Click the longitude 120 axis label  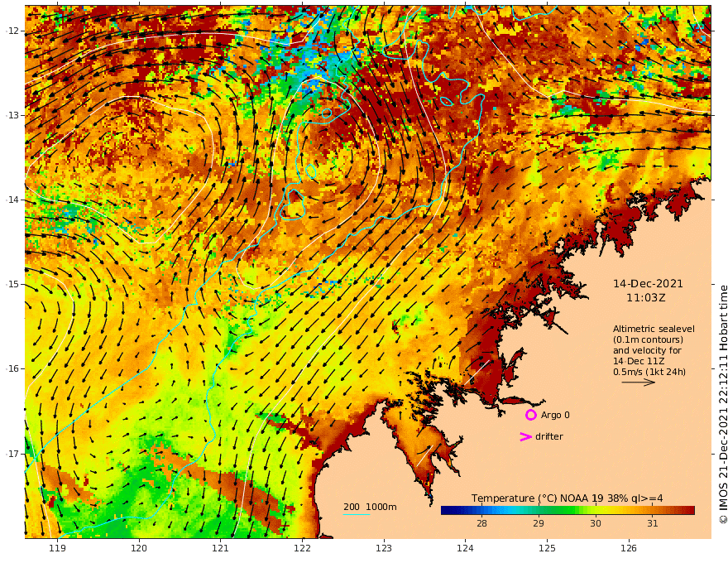(139, 549)
